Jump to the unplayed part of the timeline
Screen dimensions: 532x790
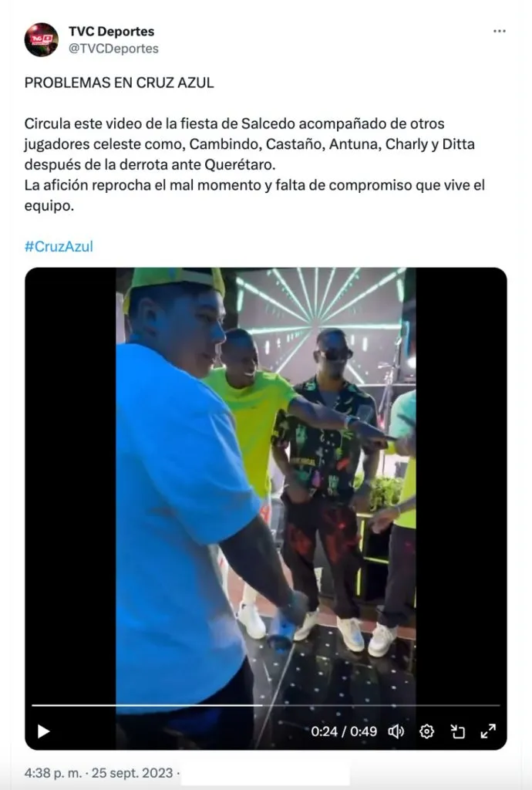(x=381, y=706)
